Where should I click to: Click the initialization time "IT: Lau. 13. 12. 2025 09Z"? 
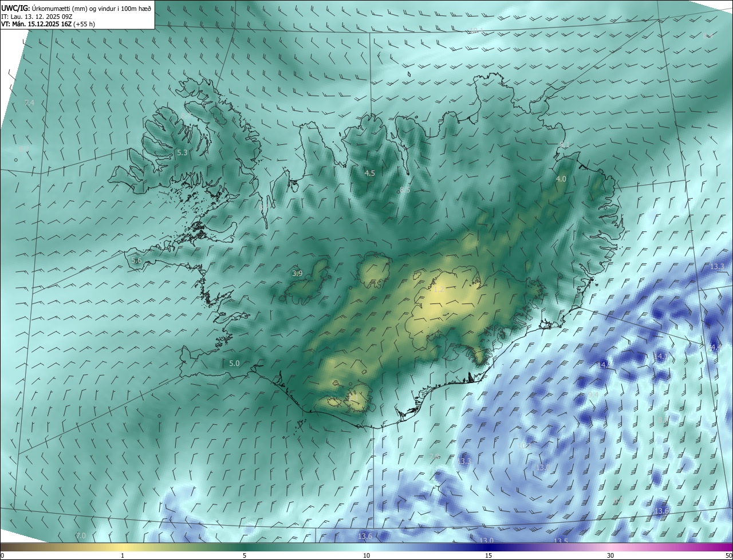pyautogui.click(x=37, y=16)
